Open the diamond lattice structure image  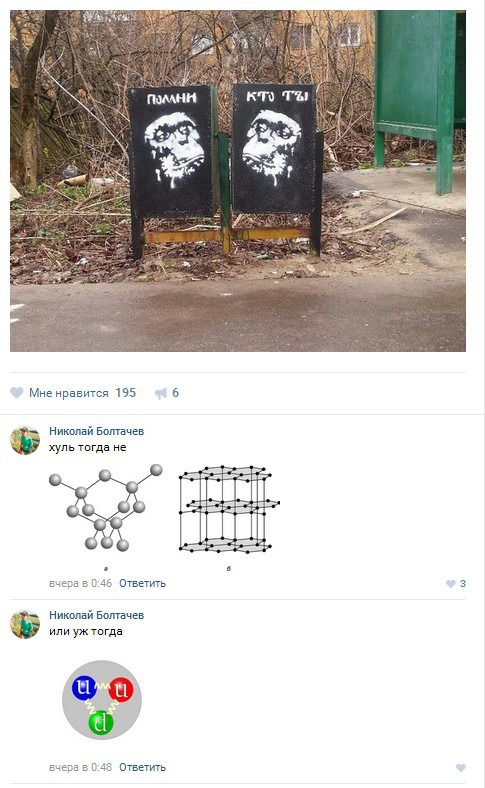click(106, 508)
